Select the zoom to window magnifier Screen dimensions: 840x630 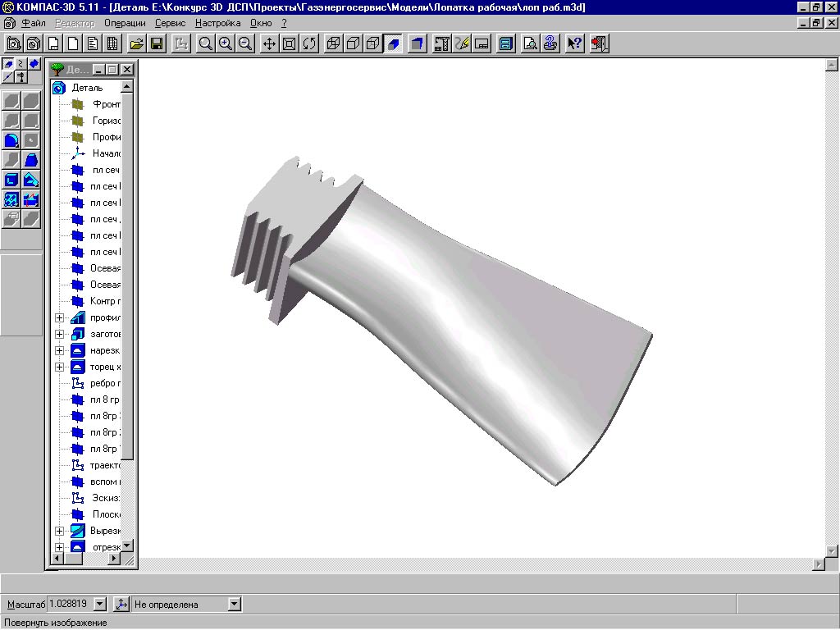tap(206, 44)
